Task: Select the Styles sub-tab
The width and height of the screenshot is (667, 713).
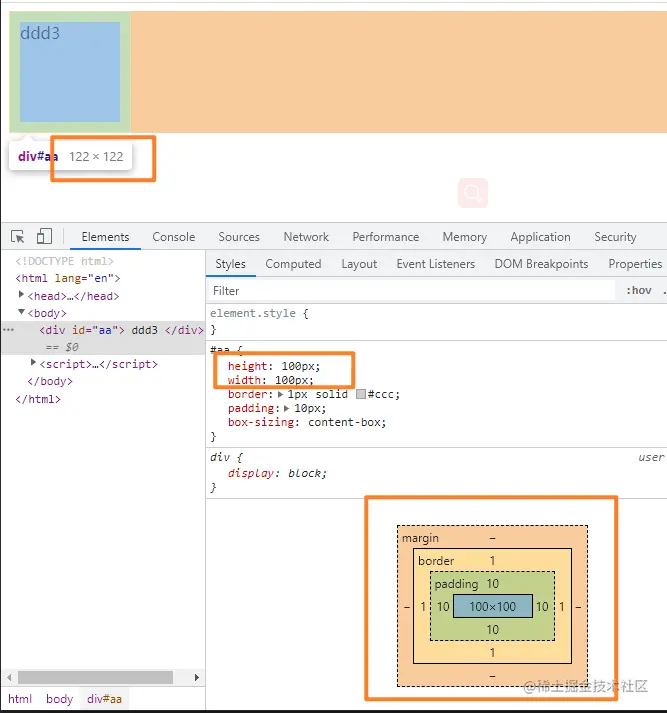Action: point(230,264)
